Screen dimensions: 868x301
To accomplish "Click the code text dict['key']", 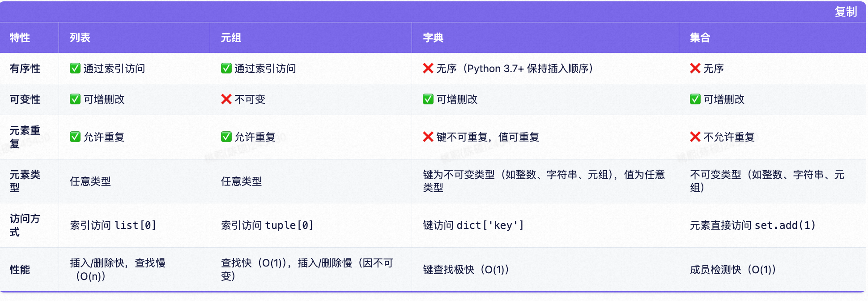I will click(x=490, y=225).
